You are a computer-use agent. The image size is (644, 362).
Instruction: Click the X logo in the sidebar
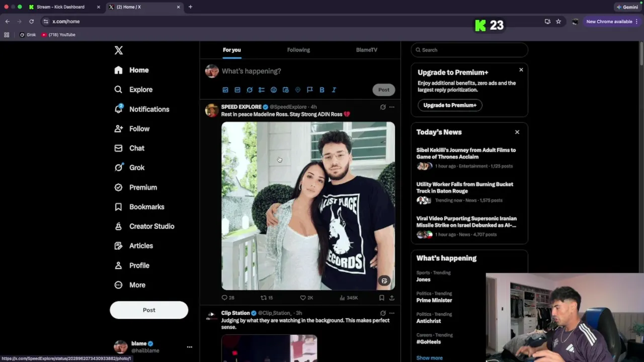pos(119,50)
